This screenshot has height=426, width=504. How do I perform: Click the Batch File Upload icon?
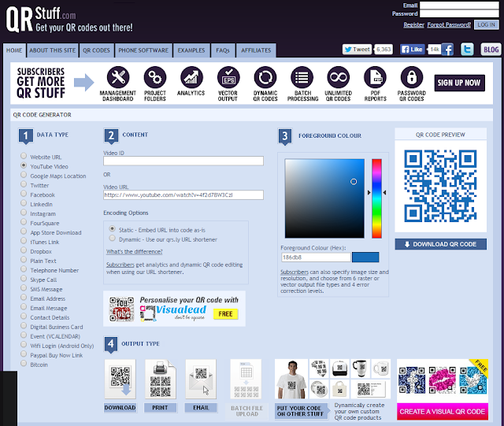[x=246, y=379]
